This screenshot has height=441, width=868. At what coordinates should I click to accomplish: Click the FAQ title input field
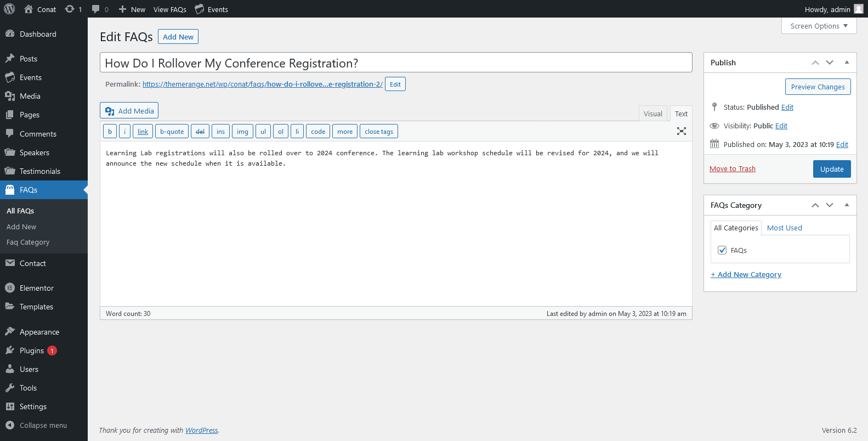pos(395,63)
